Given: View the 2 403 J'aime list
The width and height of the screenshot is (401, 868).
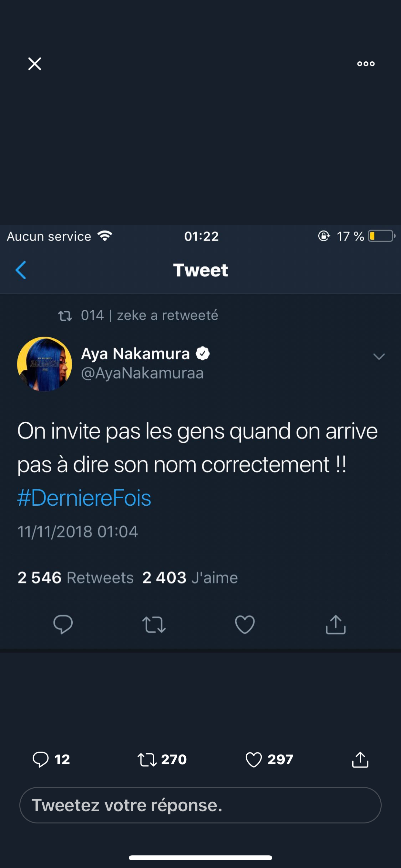Looking at the screenshot, I should 190,578.
